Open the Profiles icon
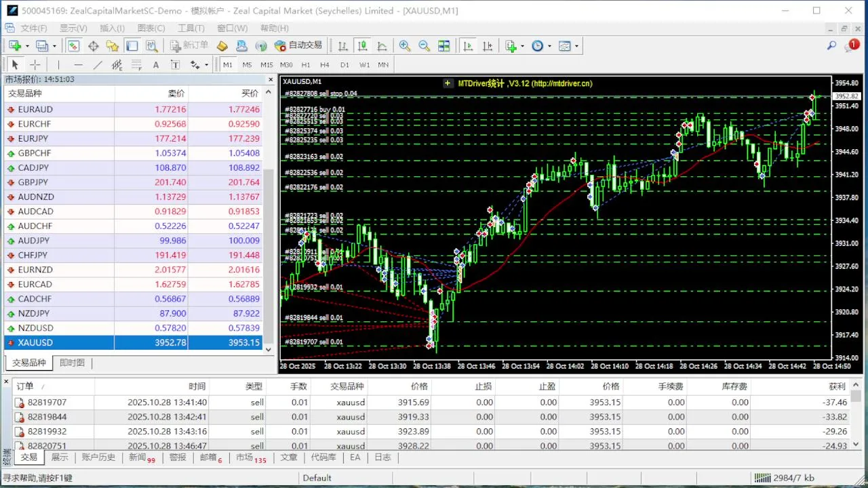The image size is (868, 488). click(x=42, y=46)
